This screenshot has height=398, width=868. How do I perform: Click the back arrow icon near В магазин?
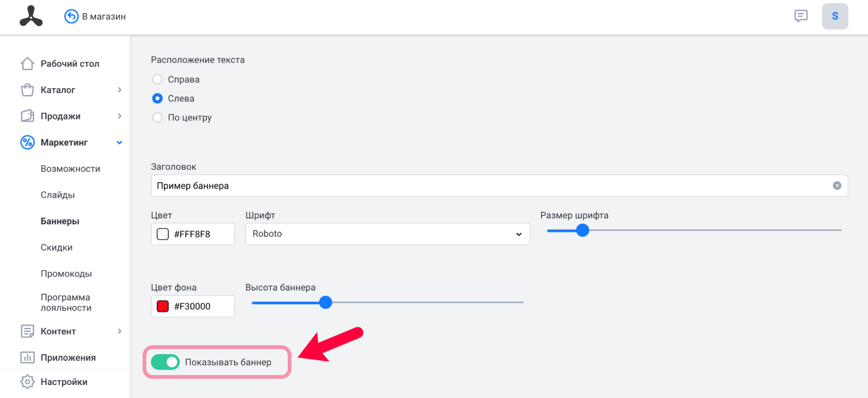(71, 16)
